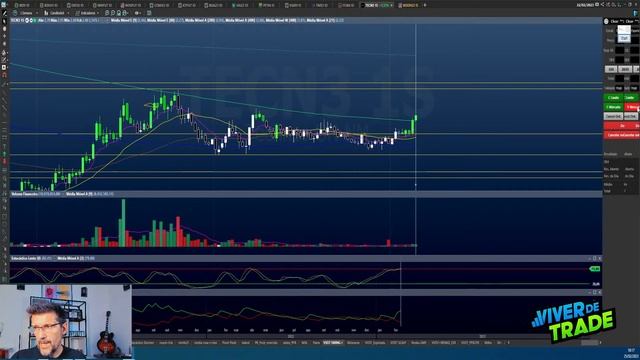Click the red cancel orders and zero button
Viewport: 640px width, 360px height.
pyautogui.click(x=622, y=135)
